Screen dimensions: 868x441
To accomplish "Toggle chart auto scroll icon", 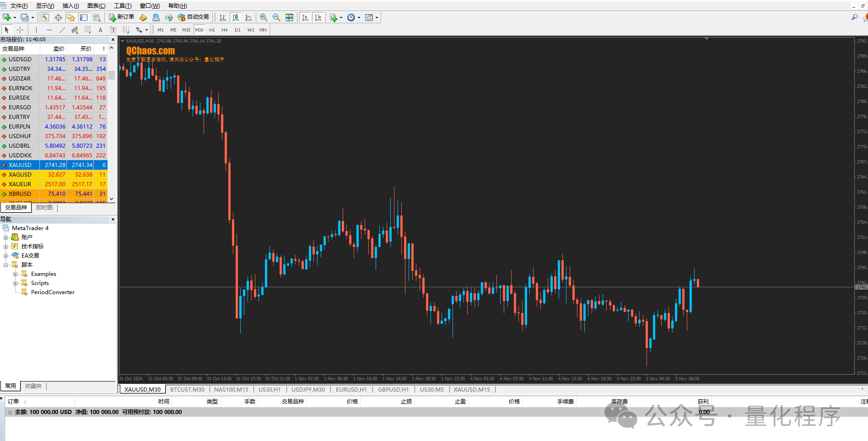I will coord(305,17).
